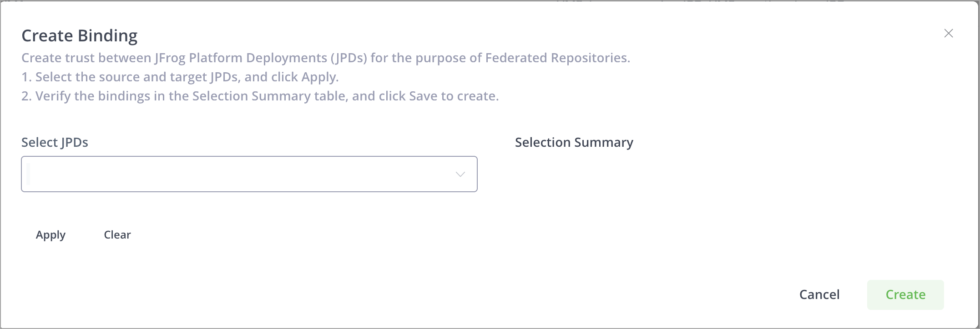Click the Select JPDs label

[x=54, y=142]
